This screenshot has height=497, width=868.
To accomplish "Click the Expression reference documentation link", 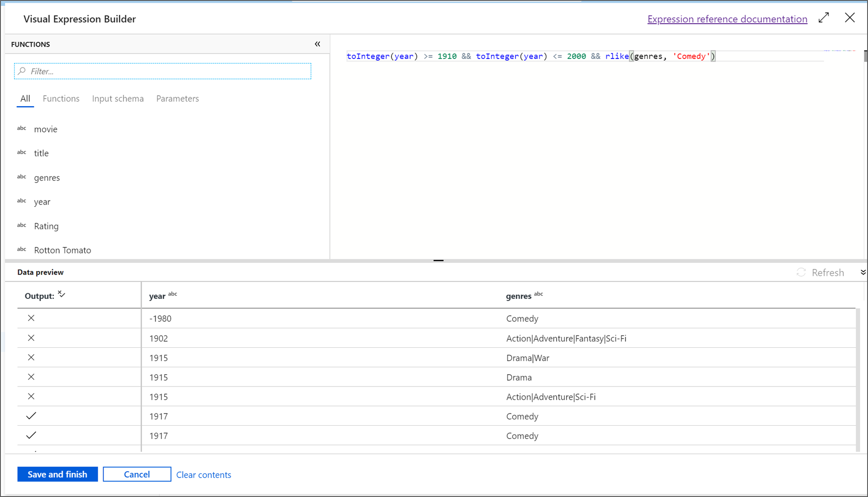I will pos(727,18).
